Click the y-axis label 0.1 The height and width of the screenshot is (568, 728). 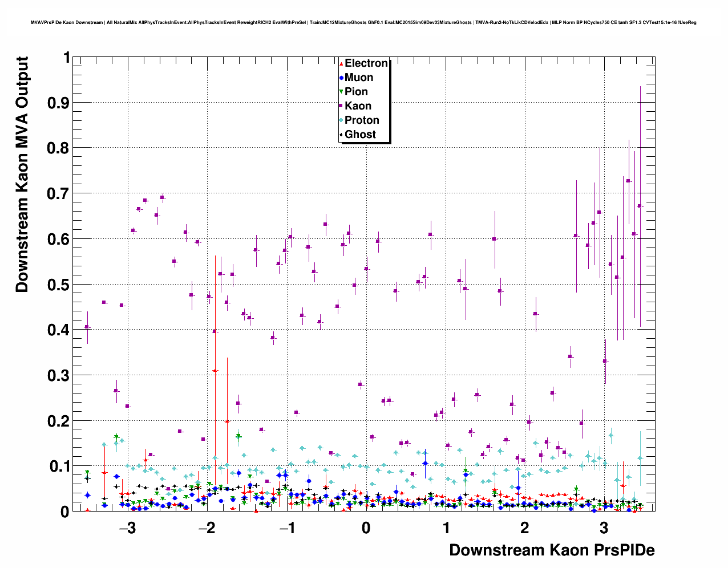[x=59, y=466]
